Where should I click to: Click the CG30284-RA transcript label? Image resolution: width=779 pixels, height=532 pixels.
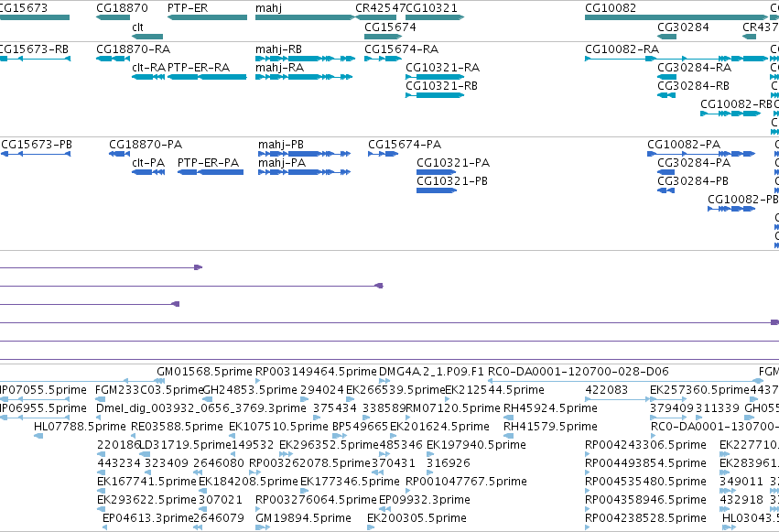[695, 68]
